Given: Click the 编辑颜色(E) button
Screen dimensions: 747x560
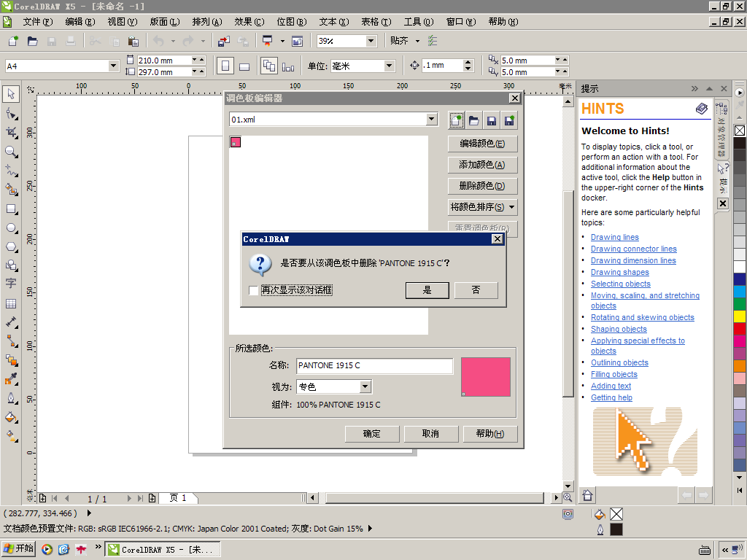Looking at the screenshot, I should point(483,144).
